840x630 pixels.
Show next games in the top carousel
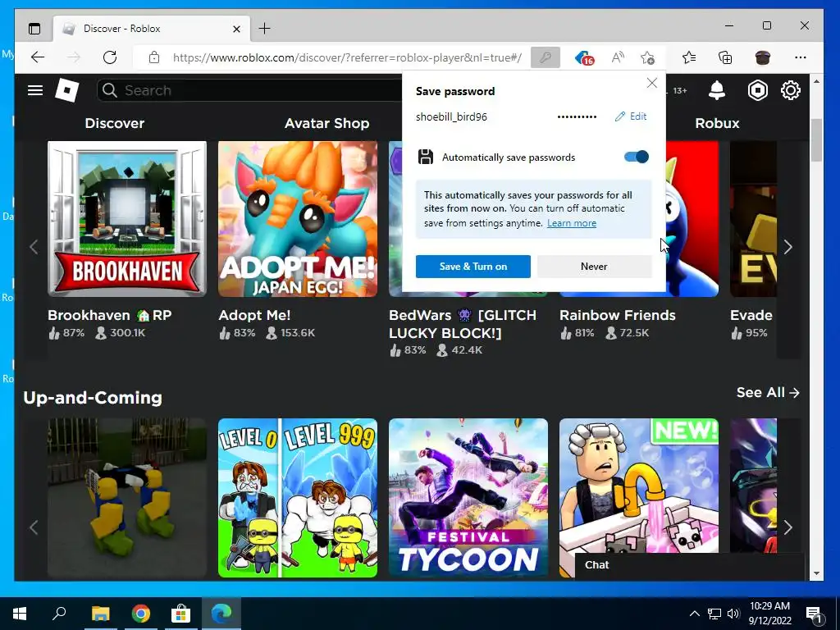click(788, 247)
